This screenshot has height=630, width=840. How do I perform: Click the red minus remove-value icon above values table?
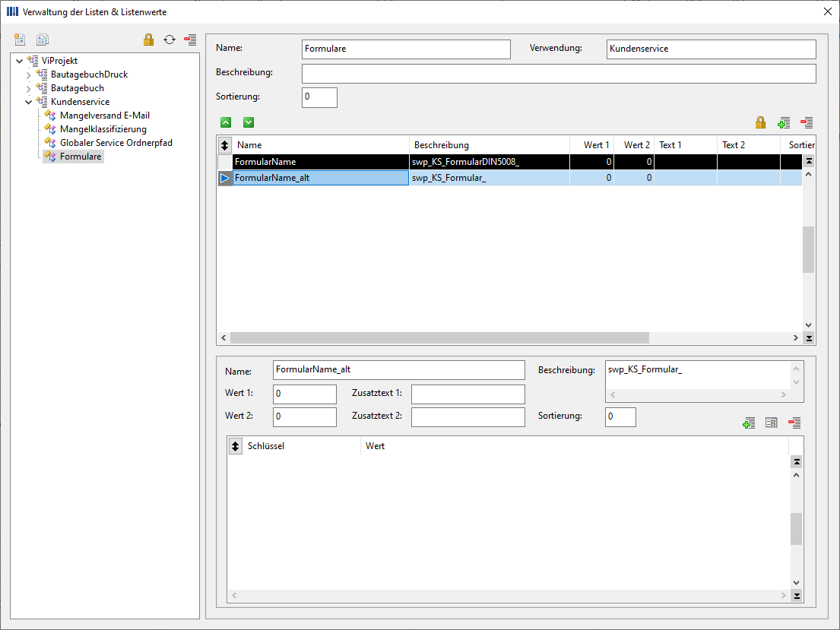tap(807, 122)
